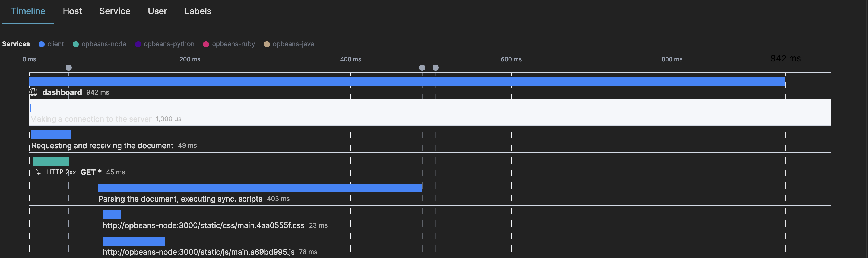This screenshot has width=868, height=258.
Task: Click the globe icon beside the dashboard transaction
Action: pyautogui.click(x=34, y=92)
